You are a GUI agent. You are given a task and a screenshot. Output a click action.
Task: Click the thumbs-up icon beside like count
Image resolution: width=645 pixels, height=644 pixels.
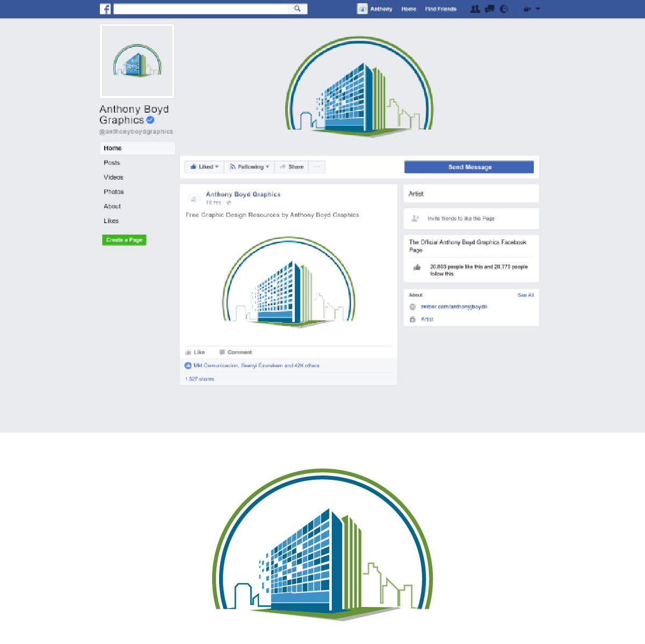pos(417,267)
